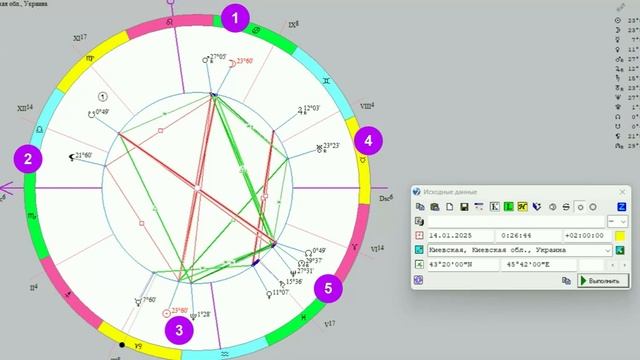Viewport: 640px width, 360px height.
Task: Open the map icon right of place field
Action: (x=620, y=250)
